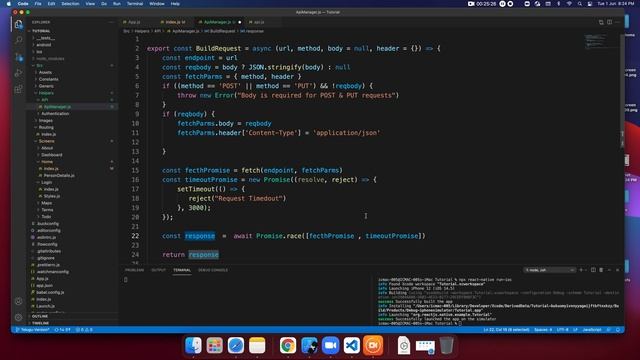The width and height of the screenshot is (640, 360).
Task: Open the Accounts icon in activity bar
Action: (18, 301)
